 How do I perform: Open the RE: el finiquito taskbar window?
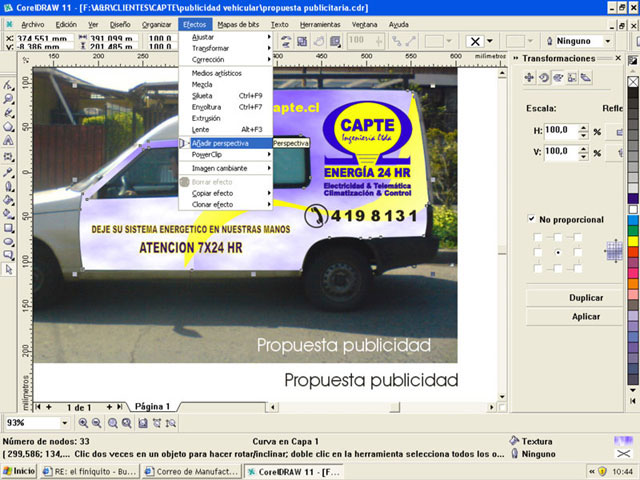click(90, 471)
